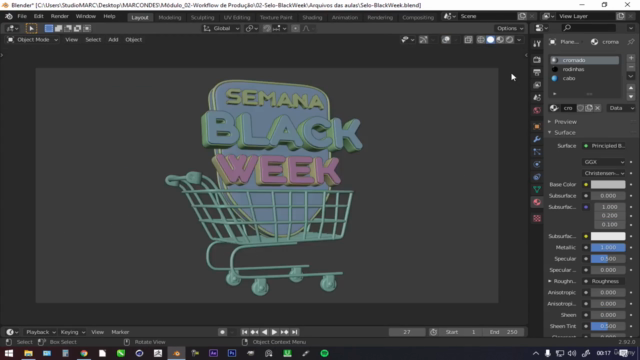The height and width of the screenshot is (360, 640).
Task: Switch to wireframe viewport shading
Action: point(481,40)
